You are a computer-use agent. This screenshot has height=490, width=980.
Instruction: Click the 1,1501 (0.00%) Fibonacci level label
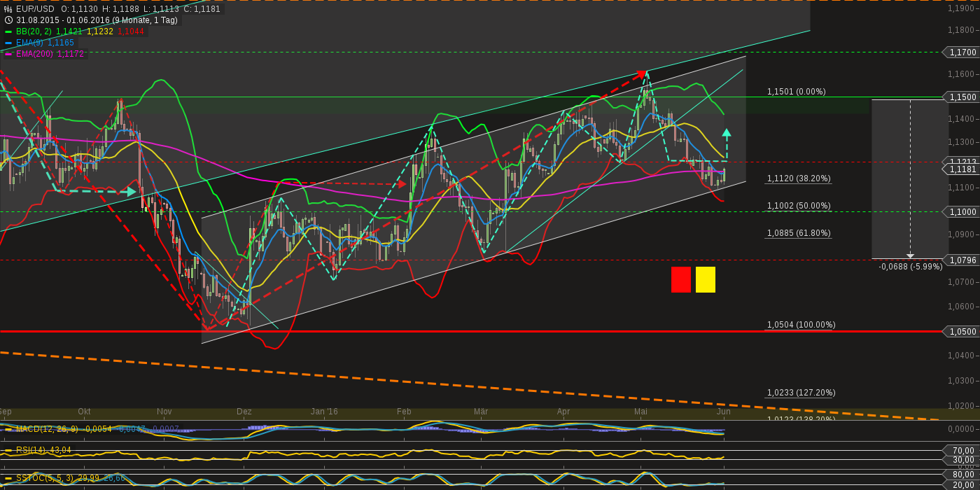point(797,91)
